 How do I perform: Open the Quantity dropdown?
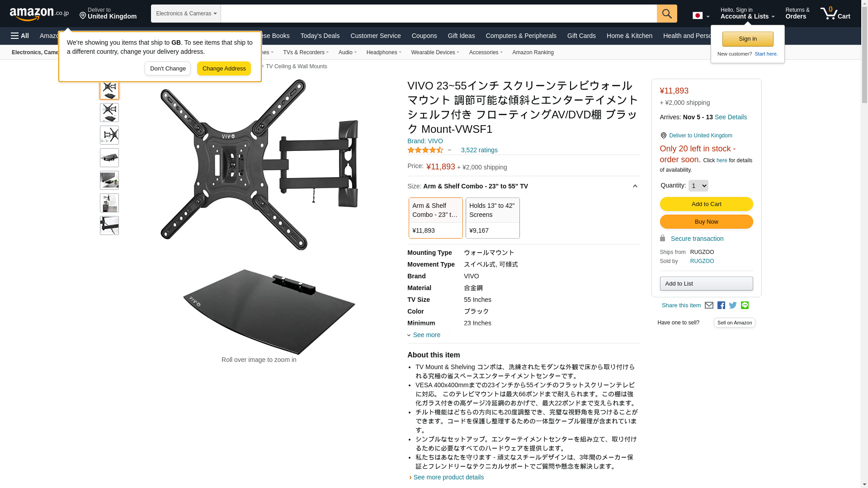tap(698, 186)
